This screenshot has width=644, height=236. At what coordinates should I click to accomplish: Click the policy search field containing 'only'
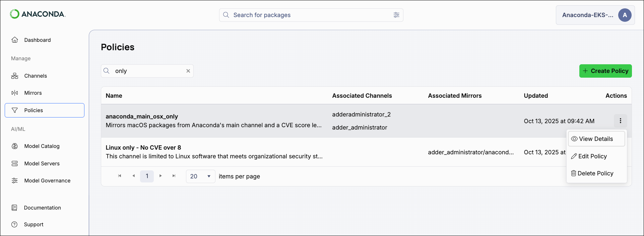(147, 71)
